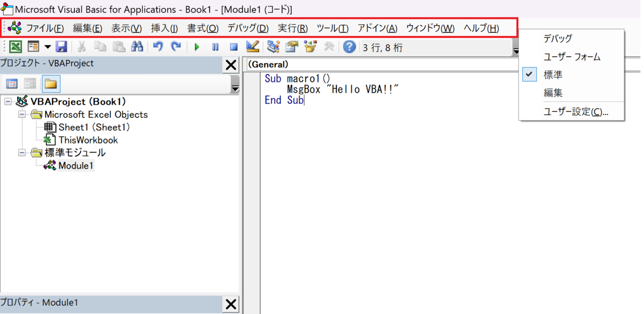Open the 挿入(I) menu
This screenshot has width=644, height=314.
coord(164,28)
